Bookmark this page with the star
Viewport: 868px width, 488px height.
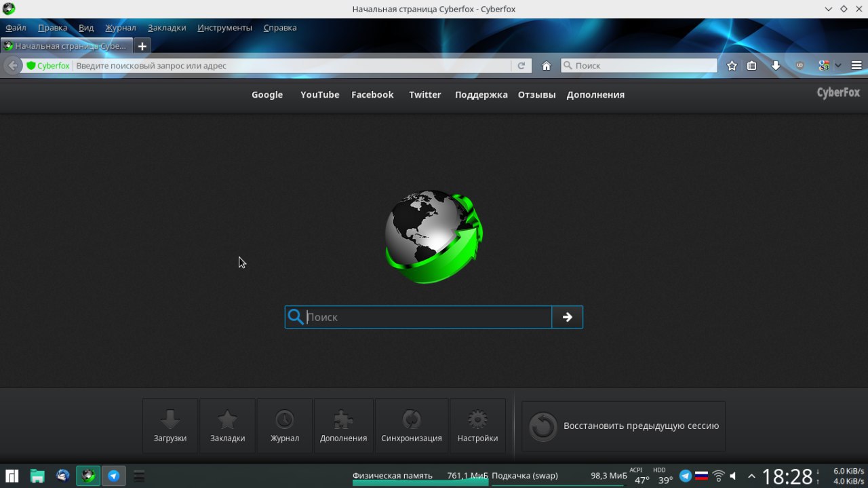pyautogui.click(x=732, y=66)
